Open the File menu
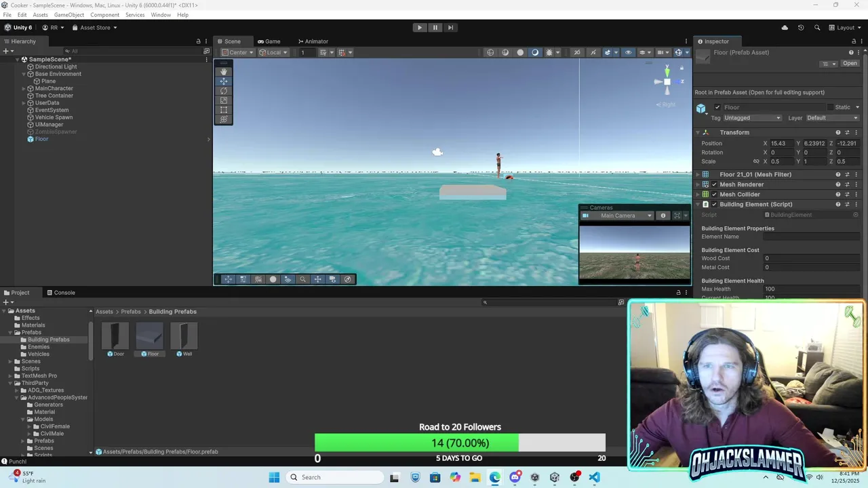 click(7, 15)
